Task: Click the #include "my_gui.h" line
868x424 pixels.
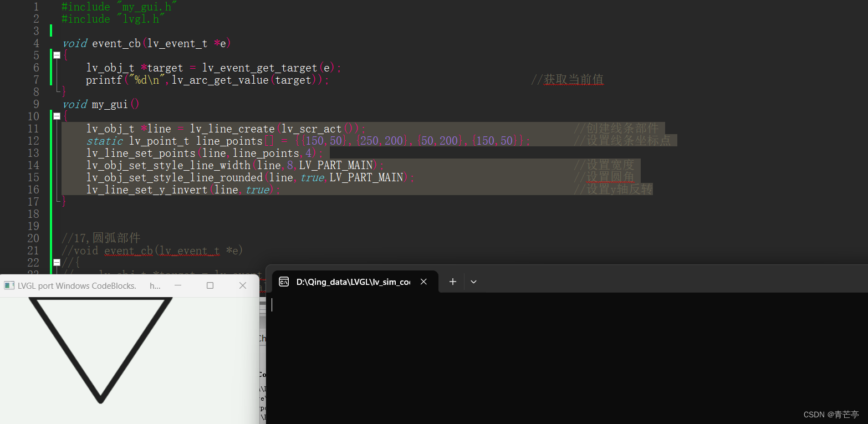Action: [120, 7]
